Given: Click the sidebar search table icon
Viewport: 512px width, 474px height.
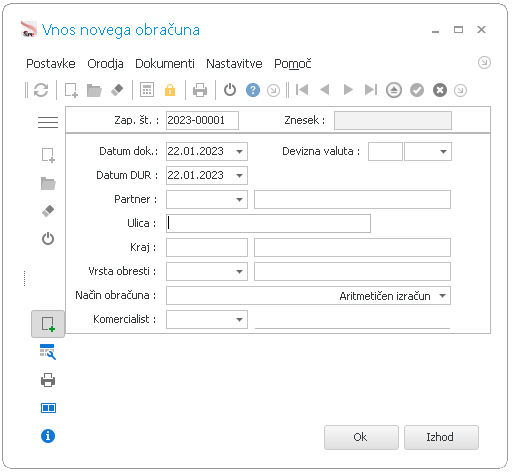Looking at the screenshot, I should pos(48,352).
